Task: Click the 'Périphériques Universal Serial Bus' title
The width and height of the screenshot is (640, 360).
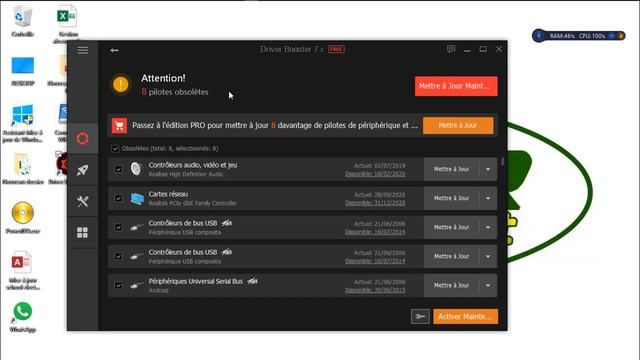Action: 196,281
